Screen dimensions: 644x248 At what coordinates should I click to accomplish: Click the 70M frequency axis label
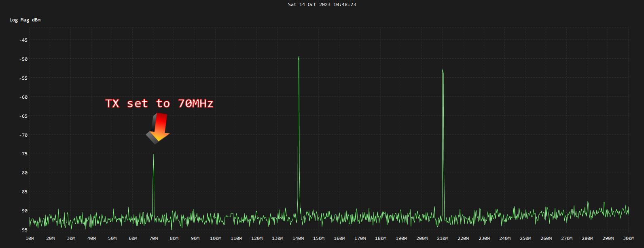(x=154, y=238)
